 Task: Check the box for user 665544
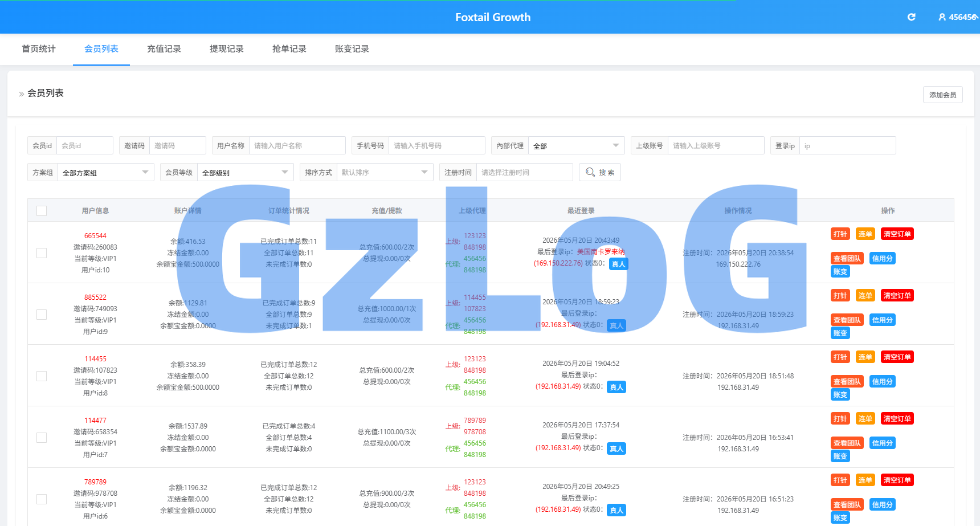tap(42, 253)
